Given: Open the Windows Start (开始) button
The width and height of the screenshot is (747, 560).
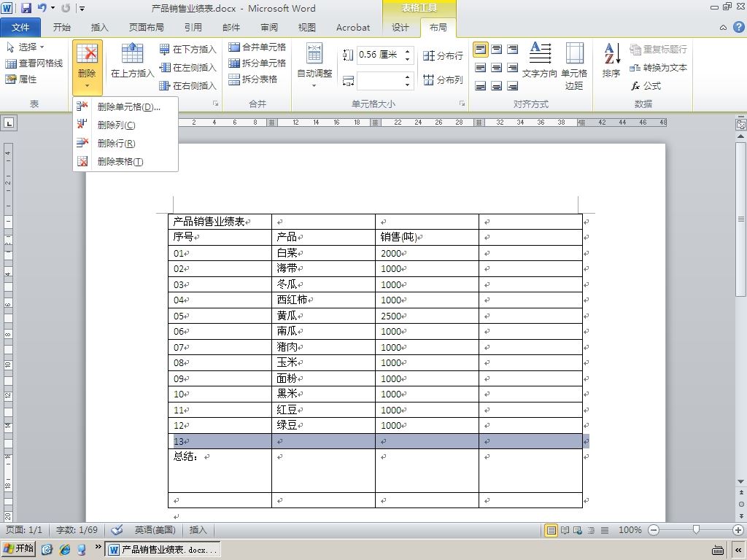Looking at the screenshot, I should 19,548.
